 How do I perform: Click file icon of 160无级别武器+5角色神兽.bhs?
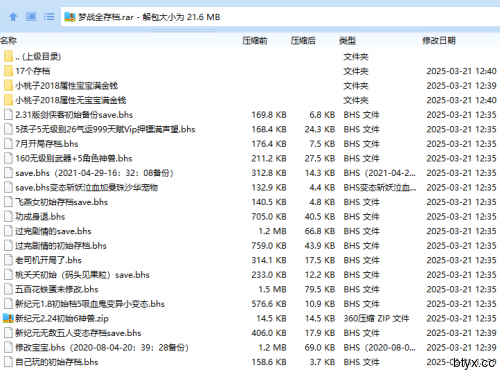pyautogui.click(x=8, y=158)
